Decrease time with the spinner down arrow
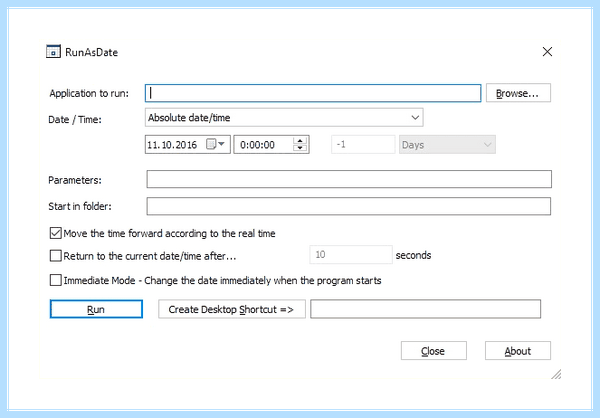Image resolution: width=600 pixels, height=418 pixels. [300, 148]
